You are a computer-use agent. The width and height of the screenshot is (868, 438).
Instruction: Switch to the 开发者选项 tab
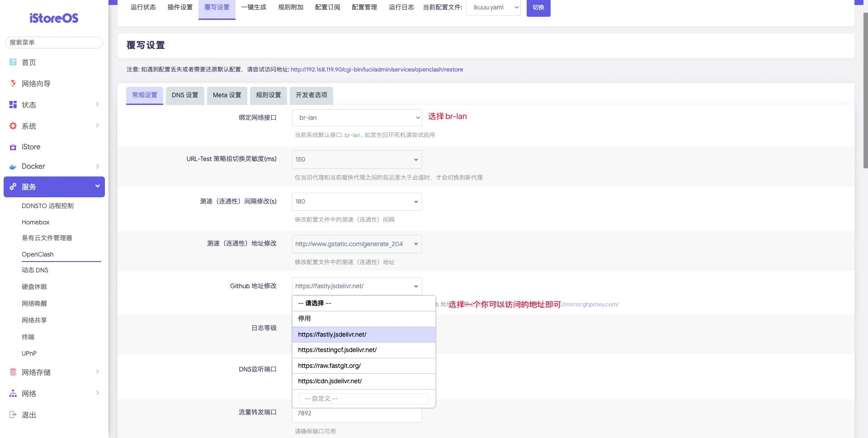[311, 95]
